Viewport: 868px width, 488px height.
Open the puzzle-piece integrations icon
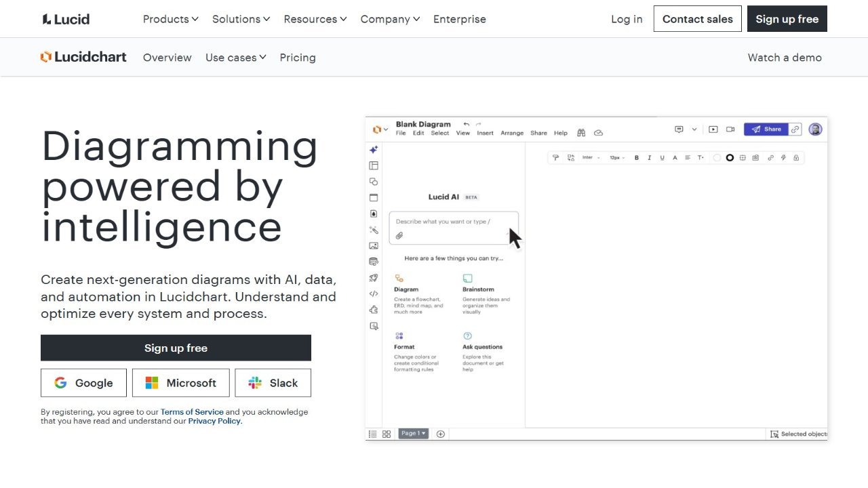(x=374, y=310)
